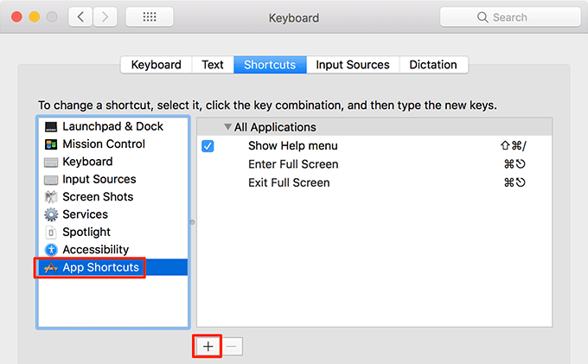Click the Keyboard category icon in the sidebar

[51, 162]
